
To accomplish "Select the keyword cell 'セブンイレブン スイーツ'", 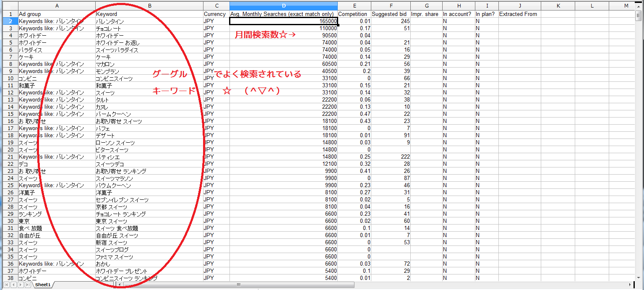I will tap(149, 199).
